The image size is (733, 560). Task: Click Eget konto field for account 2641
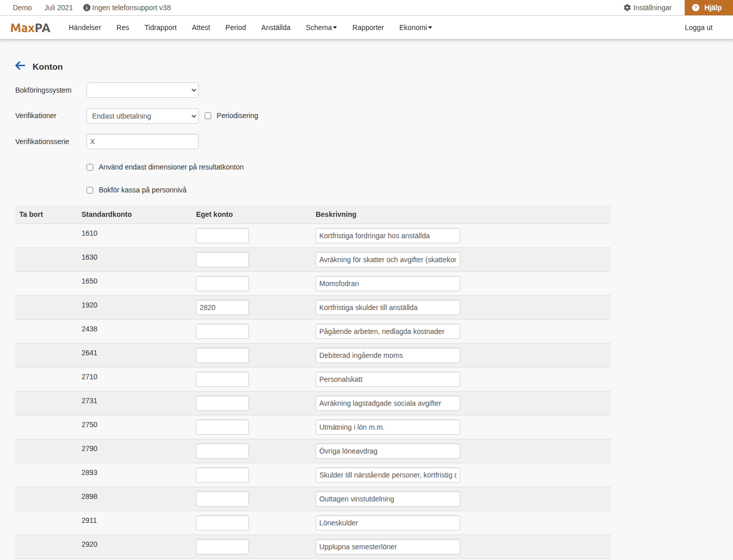tap(222, 355)
